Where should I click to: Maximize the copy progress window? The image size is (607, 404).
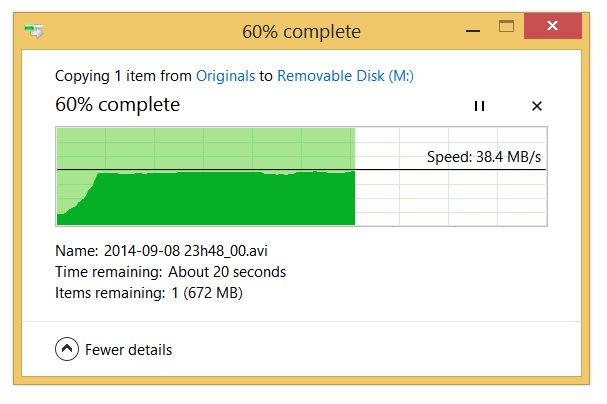[506, 27]
